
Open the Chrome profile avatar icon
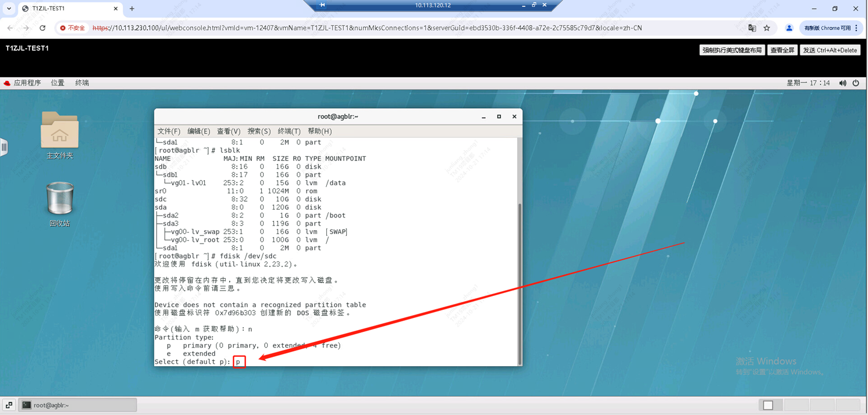click(789, 28)
